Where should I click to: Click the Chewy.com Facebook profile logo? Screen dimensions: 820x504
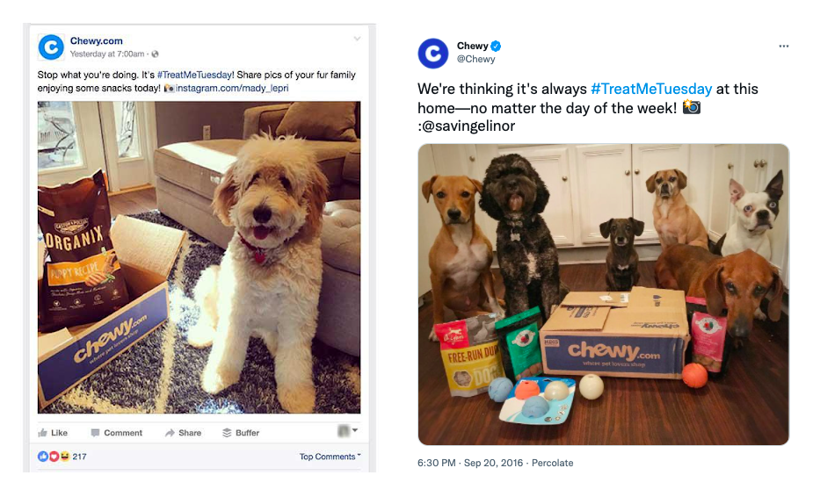click(x=51, y=47)
